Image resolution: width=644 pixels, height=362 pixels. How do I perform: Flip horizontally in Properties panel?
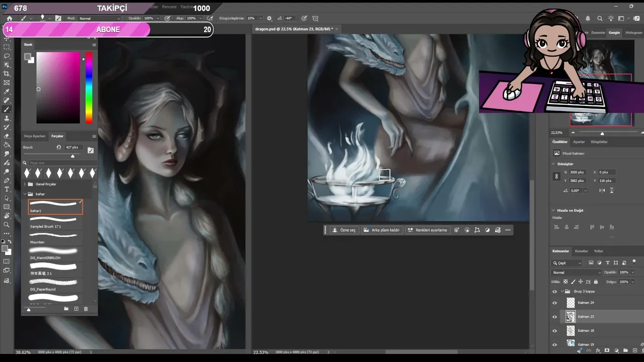pyautogui.click(x=602, y=191)
